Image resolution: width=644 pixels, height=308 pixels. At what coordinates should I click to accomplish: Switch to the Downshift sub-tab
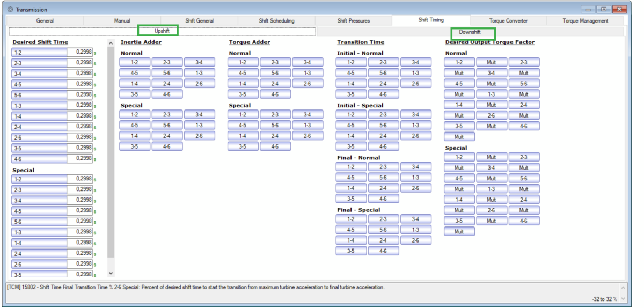(x=470, y=32)
